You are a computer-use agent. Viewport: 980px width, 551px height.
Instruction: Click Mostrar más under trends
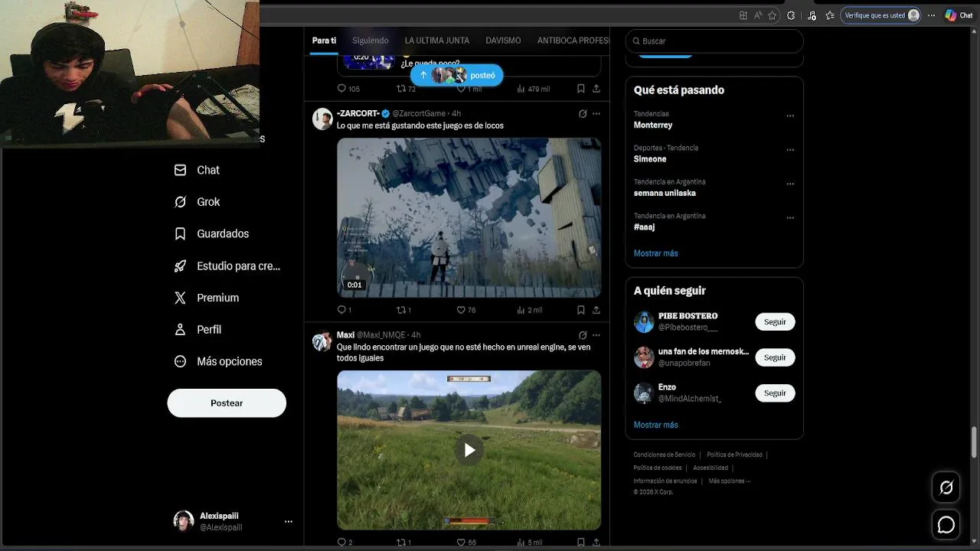tap(655, 253)
